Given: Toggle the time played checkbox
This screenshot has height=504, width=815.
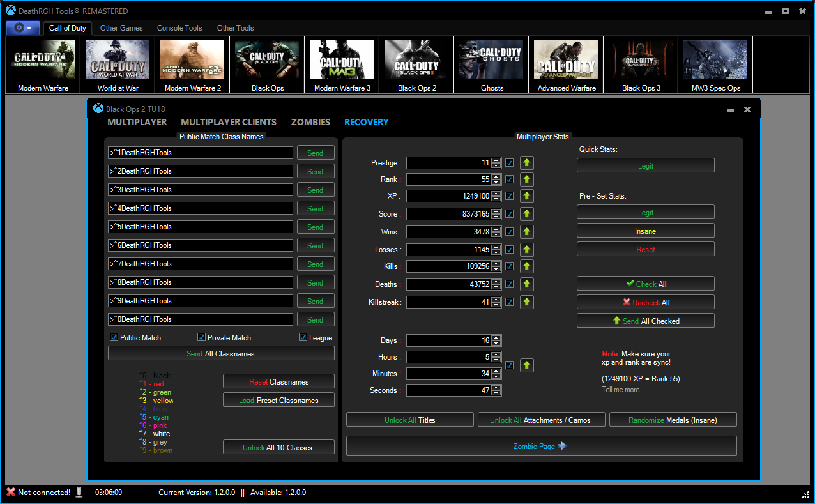Looking at the screenshot, I should coord(510,365).
